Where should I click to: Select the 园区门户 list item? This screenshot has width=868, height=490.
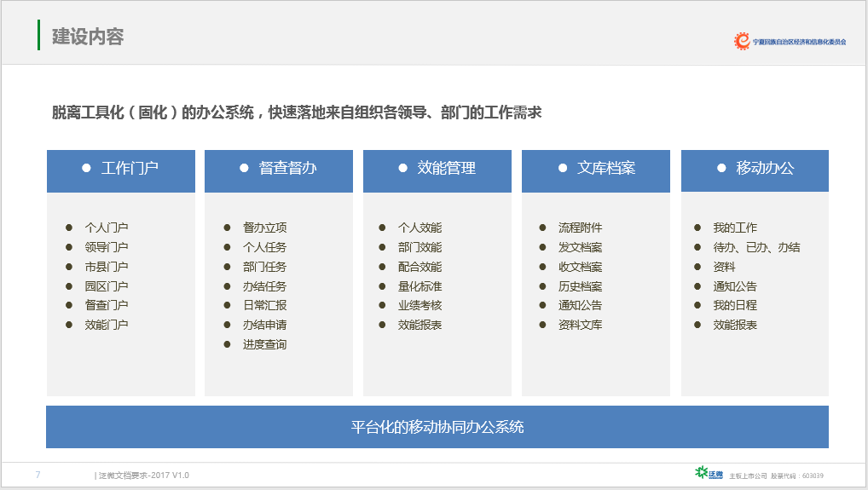click(x=107, y=286)
